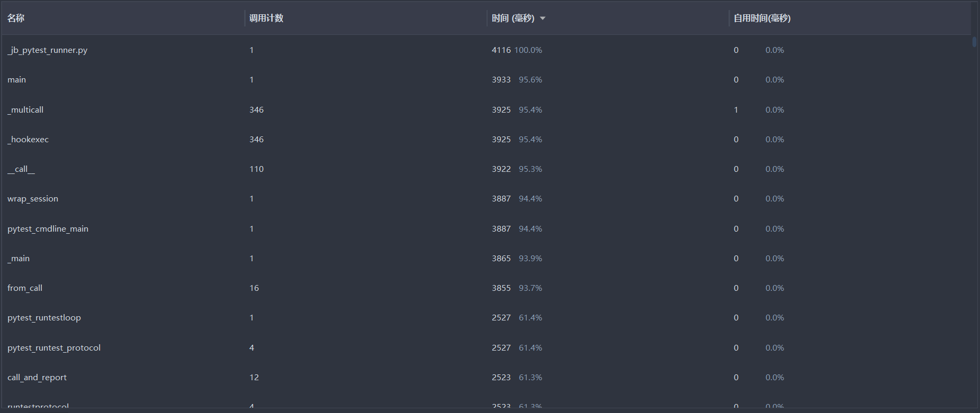Sort by the 自用时间(毫秒) column header
The image size is (980, 413).
tap(762, 19)
